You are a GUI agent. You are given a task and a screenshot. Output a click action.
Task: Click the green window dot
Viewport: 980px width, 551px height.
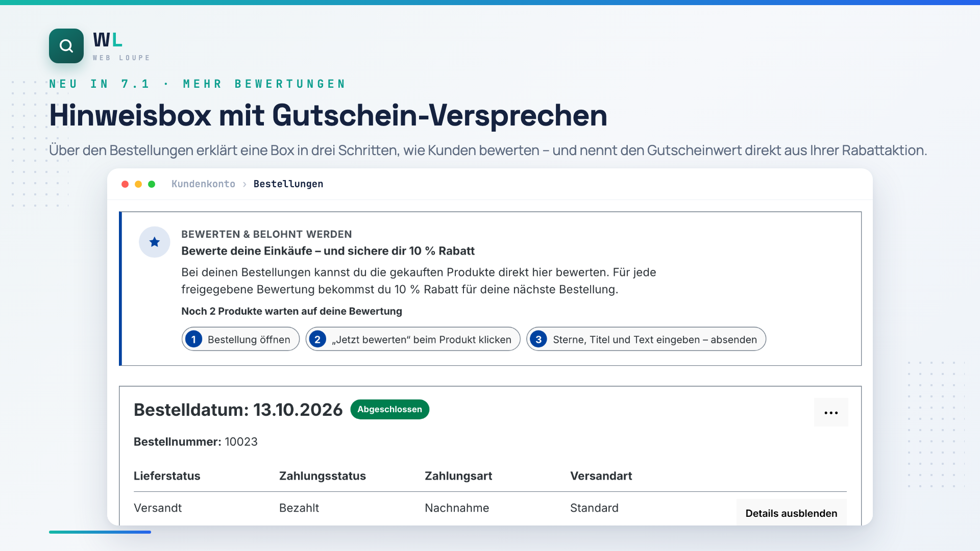coord(152,184)
